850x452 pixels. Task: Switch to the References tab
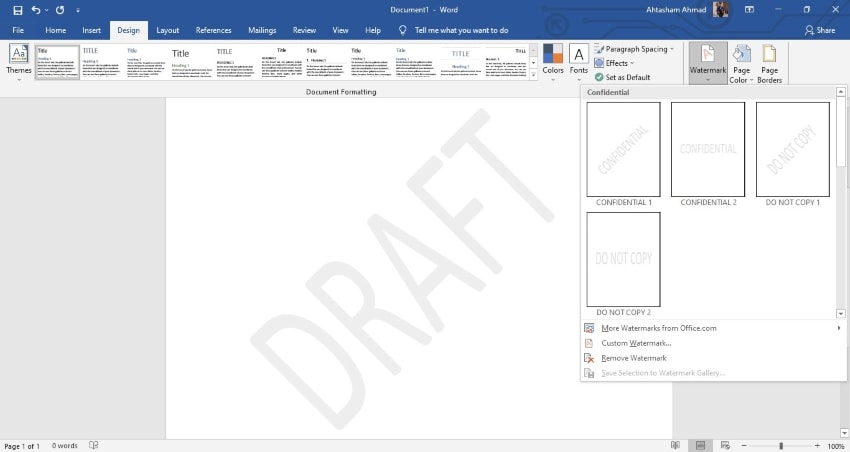[214, 30]
